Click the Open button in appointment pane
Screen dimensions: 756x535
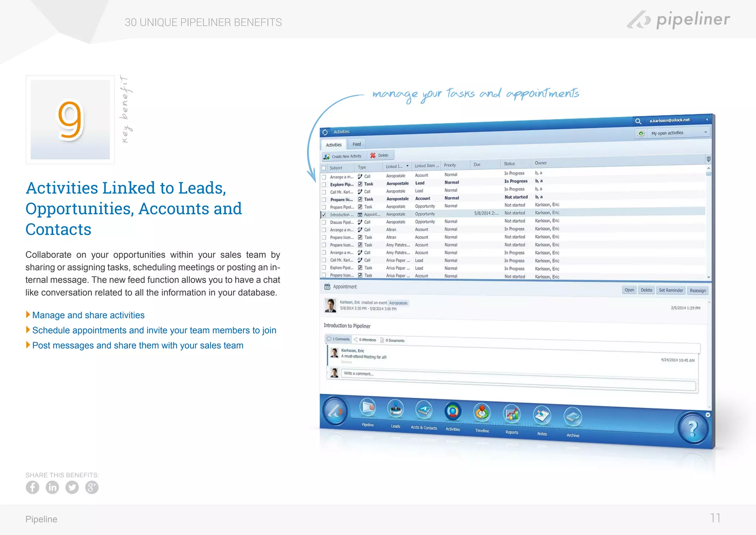629,290
